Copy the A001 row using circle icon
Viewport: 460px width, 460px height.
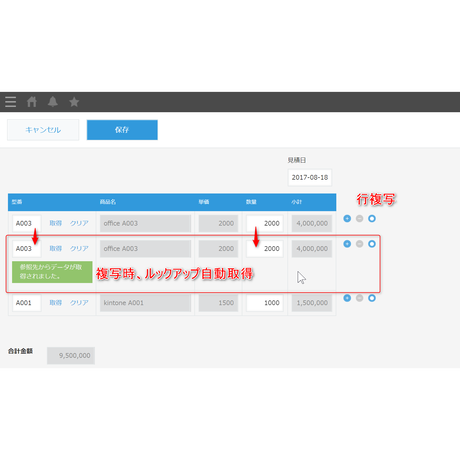pyautogui.click(x=372, y=298)
